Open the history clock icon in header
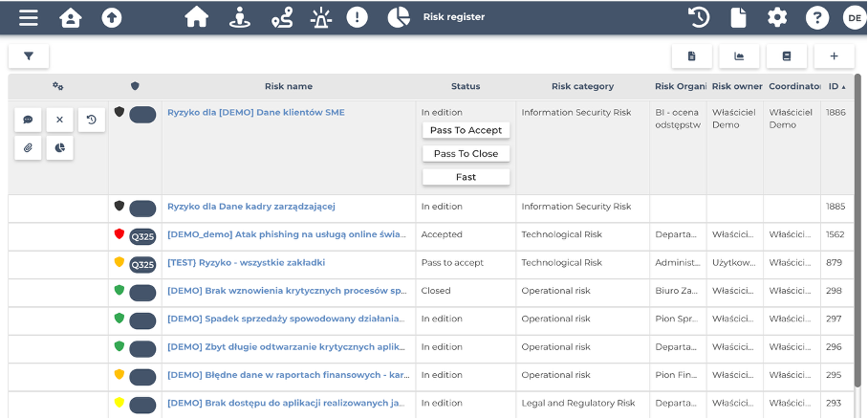The width and height of the screenshot is (868, 419). coord(699,17)
